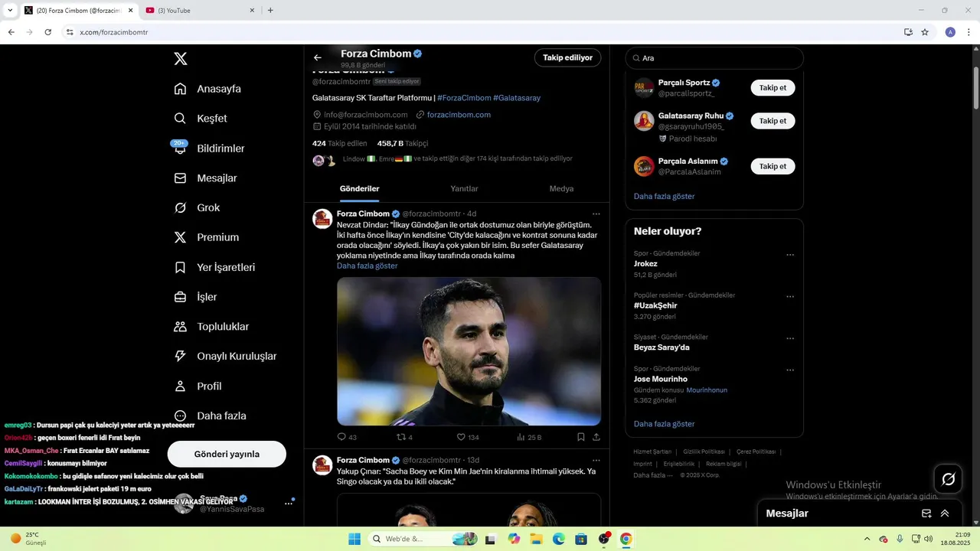
Task: Open options for Beyaz Saray'da trend
Action: pos(790,338)
